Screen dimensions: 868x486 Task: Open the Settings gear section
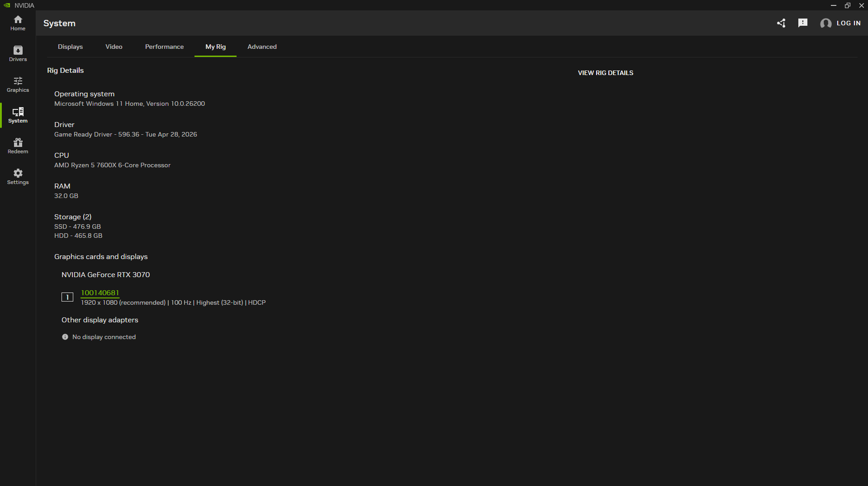coord(18,177)
